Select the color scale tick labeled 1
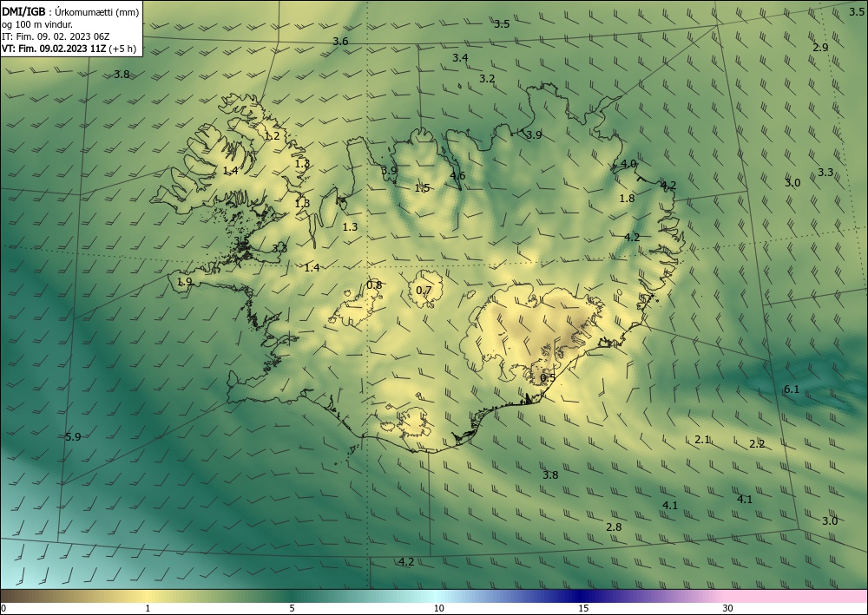Screen dimensions: 868x615 coord(148,608)
